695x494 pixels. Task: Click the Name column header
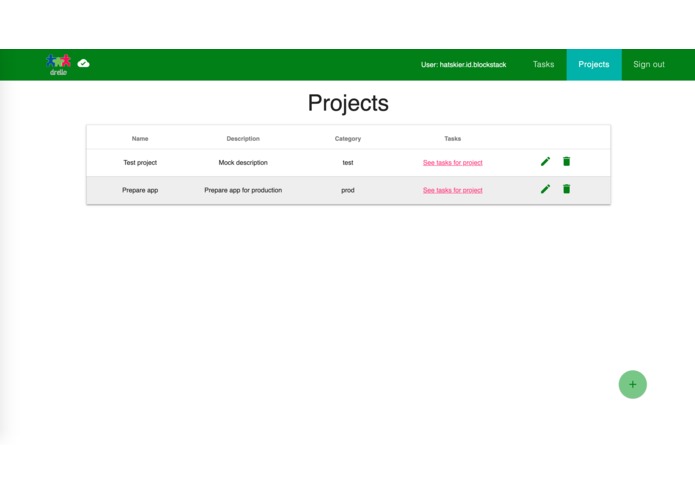(x=140, y=139)
